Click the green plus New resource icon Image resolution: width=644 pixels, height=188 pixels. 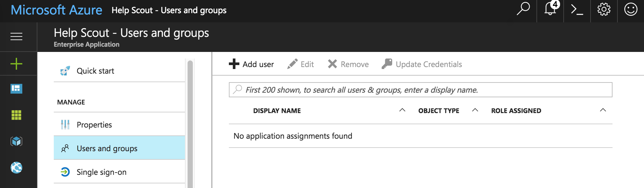pos(16,64)
